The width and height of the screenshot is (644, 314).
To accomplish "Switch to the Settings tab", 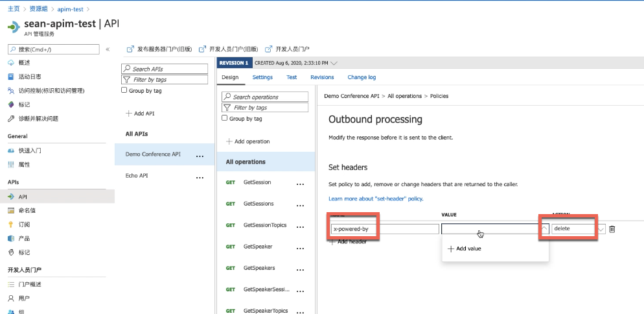I will tap(262, 77).
